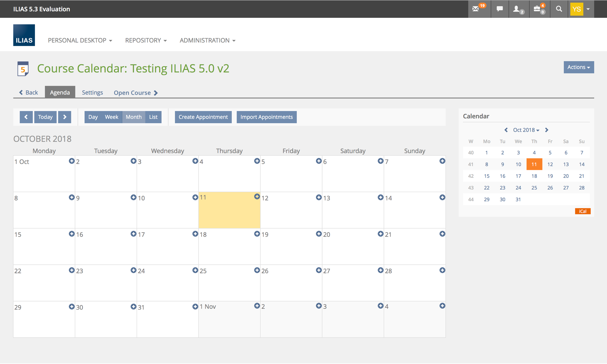Go to previous month arrow button
Image resolution: width=607 pixels, height=364 pixels.
pos(26,117)
